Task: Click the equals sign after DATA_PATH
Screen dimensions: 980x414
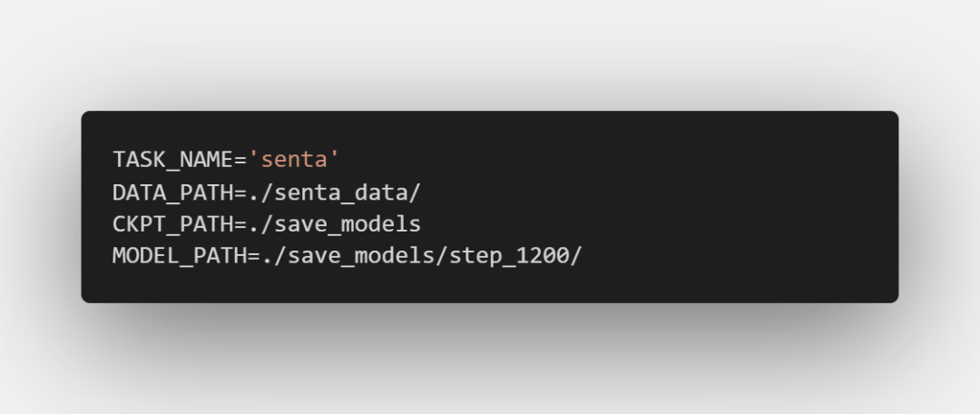Action: tap(240, 192)
